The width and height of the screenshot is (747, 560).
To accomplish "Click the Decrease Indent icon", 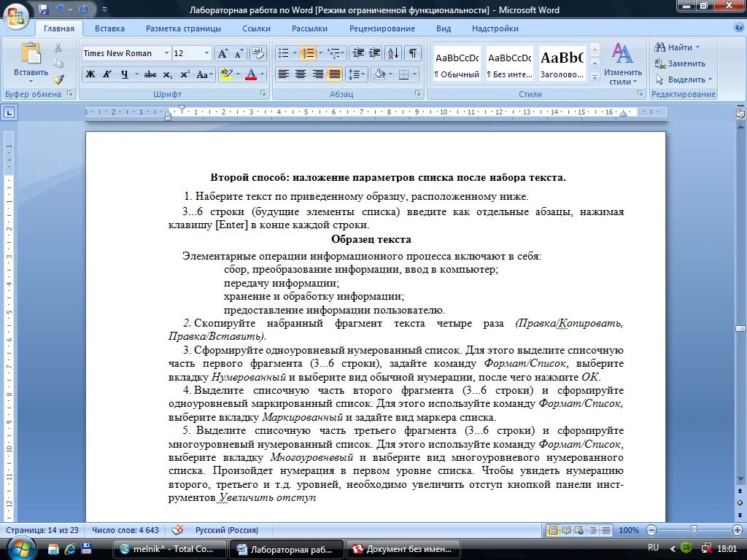I will tap(357, 53).
